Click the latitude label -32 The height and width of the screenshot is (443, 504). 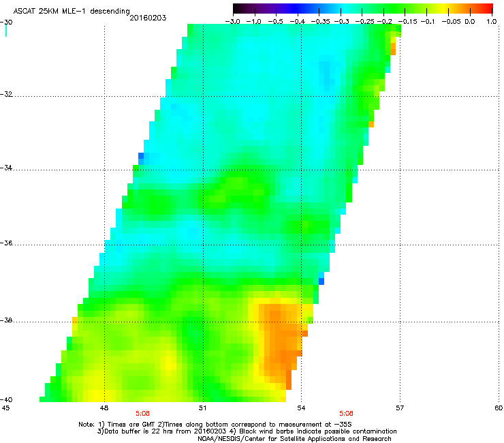click(6, 94)
